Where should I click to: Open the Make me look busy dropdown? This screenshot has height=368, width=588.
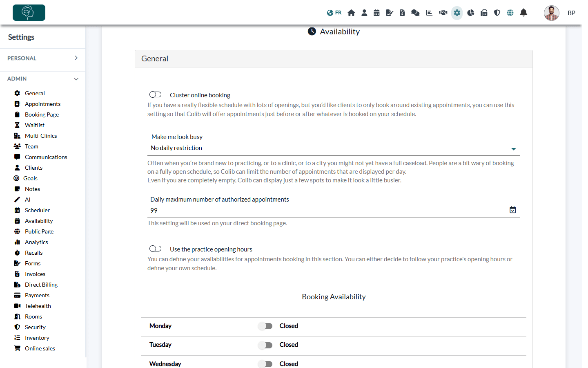pyautogui.click(x=334, y=148)
